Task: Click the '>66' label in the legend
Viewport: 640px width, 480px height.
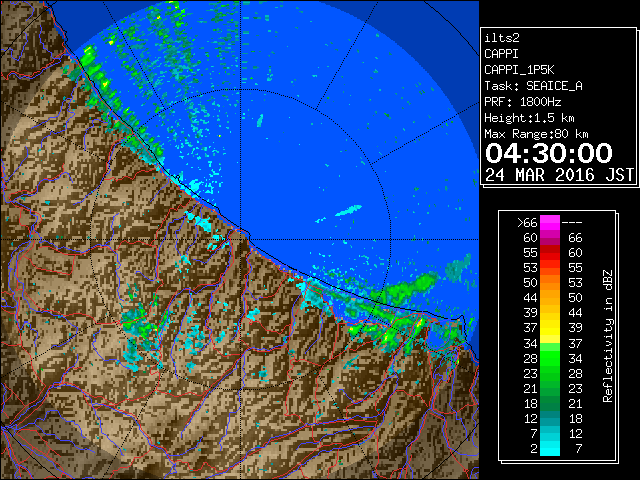Action: coord(527,222)
